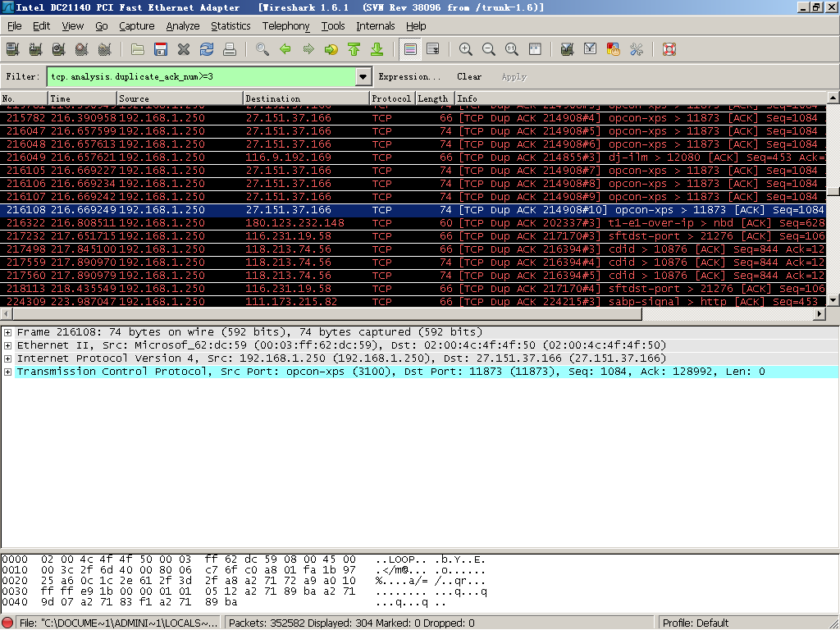Open the Capture menu
This screenshot has height=630, width=840.
pos(137,25)
